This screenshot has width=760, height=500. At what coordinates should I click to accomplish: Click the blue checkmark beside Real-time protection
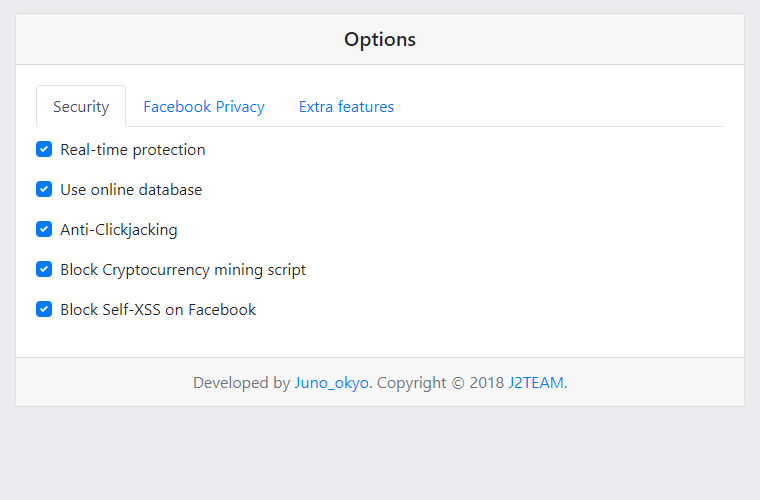tap(44, 149)
